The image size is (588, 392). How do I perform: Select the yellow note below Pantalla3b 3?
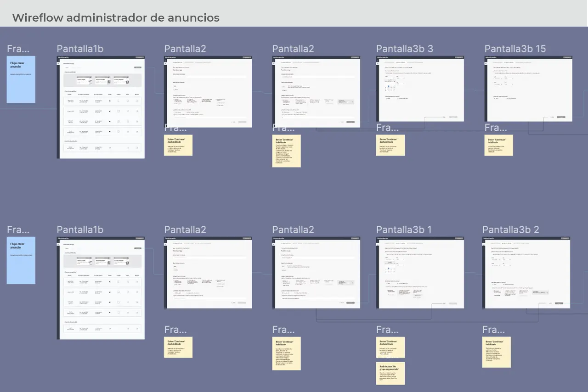390,145
